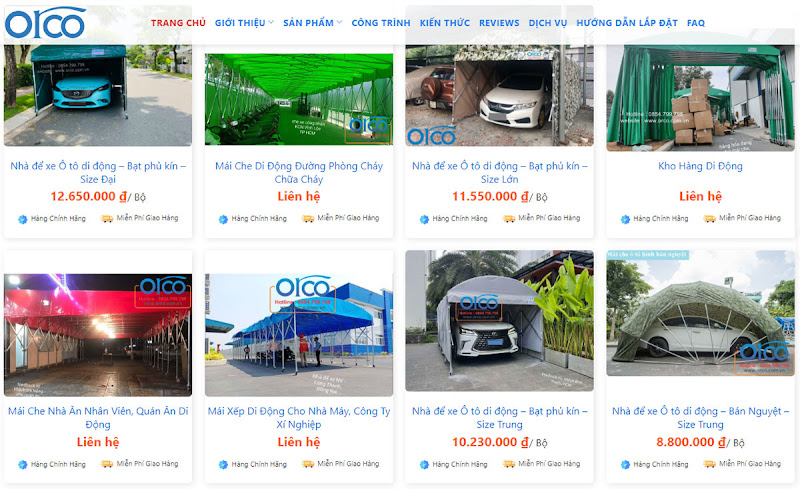800x489 pixels.
Task: Click the blue Mazda car shelter thumbnail
Action: pos(98,95)
